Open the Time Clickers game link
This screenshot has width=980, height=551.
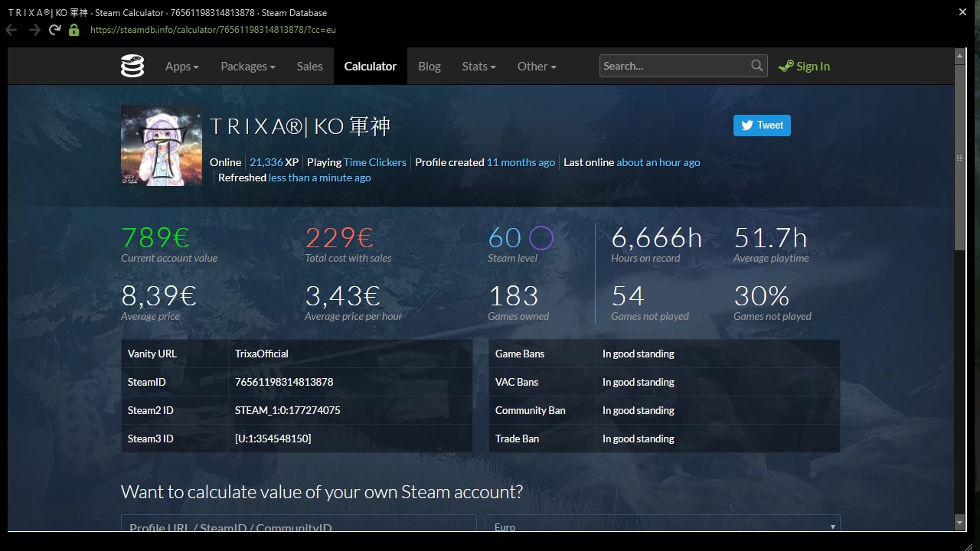point(374,161)
